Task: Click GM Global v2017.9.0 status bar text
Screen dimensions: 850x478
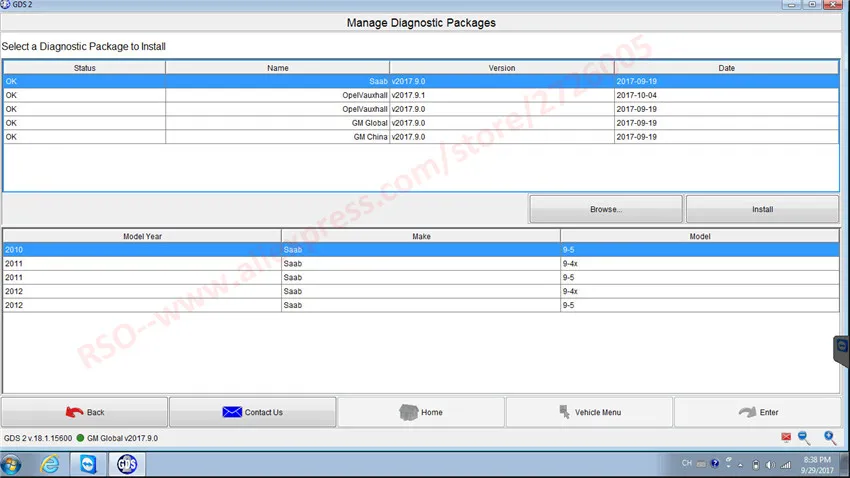Action: tap(123, 438)
